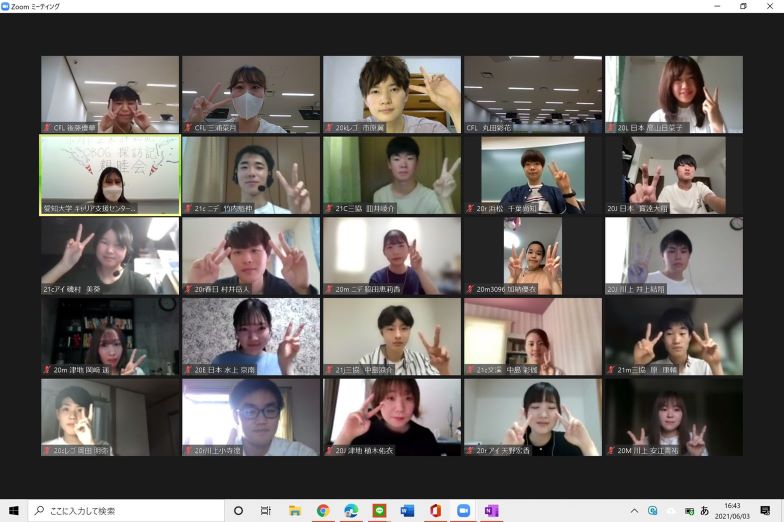Open the Zoom app in the taskbar

click(463, 510)
